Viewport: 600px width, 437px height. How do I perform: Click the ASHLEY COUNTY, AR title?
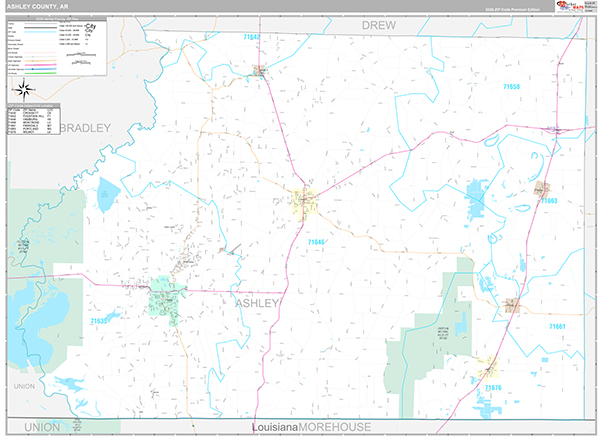38,7
